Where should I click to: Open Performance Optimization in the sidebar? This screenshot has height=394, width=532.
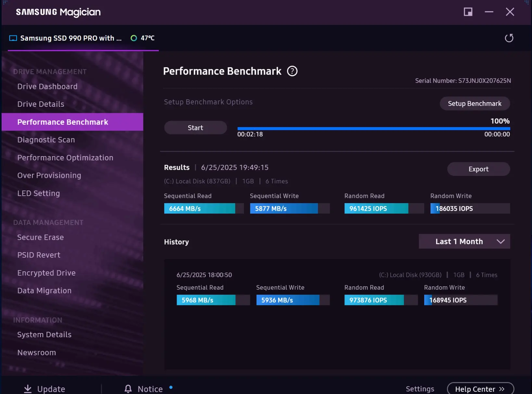[x=65, y=158]
